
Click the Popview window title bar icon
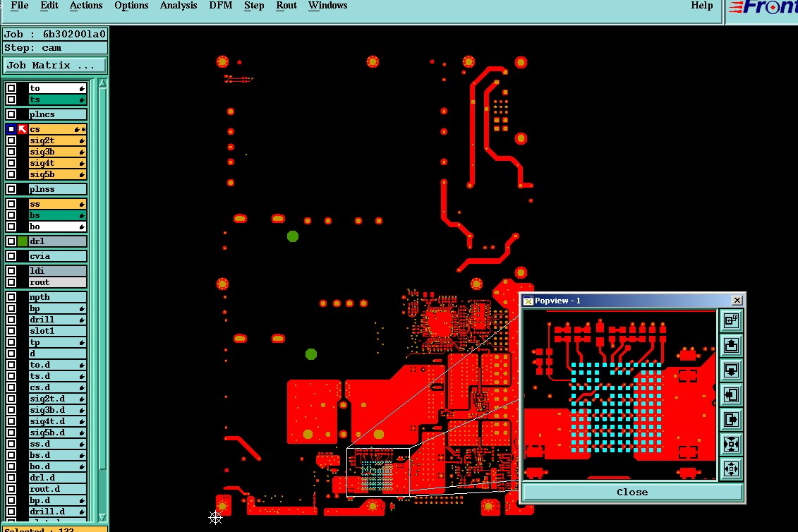coord(528,301)
